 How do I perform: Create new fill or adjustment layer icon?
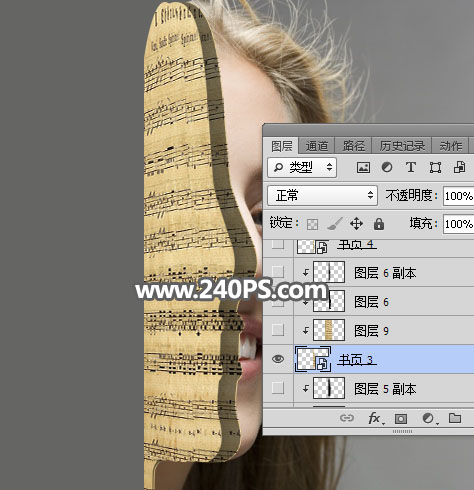click(x=429, y=418)
